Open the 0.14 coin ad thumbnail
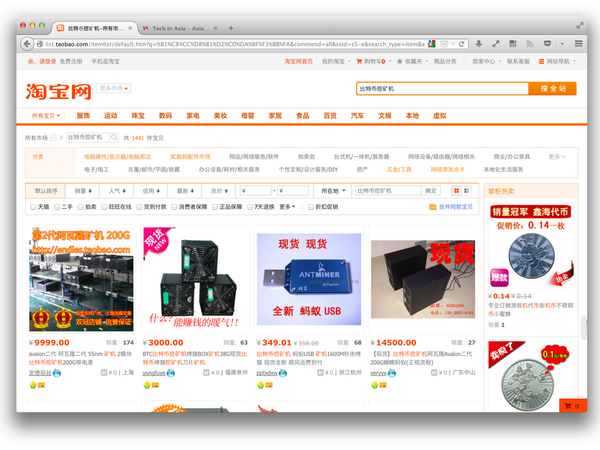Screen dimensions: 600x450 coord(532,247)
